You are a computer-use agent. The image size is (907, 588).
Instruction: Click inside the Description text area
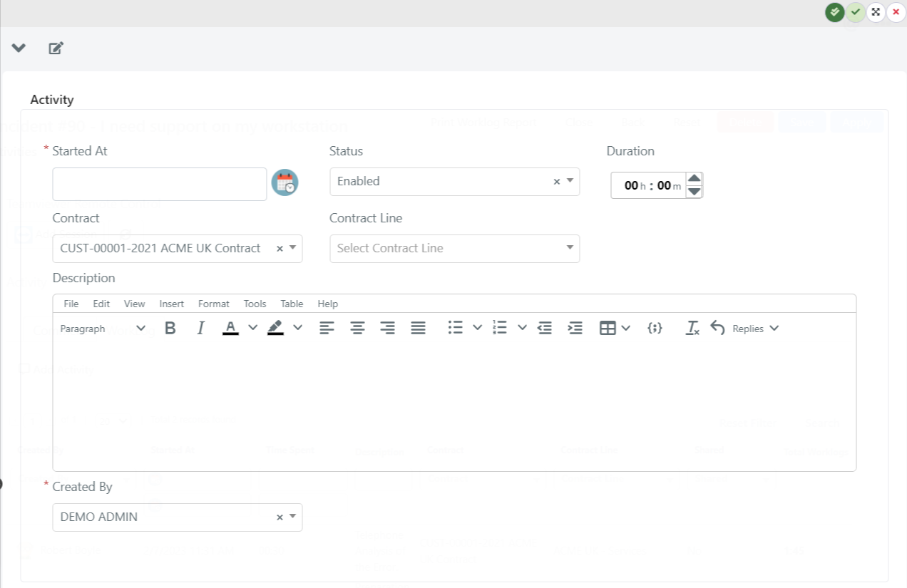pos(454,407)
